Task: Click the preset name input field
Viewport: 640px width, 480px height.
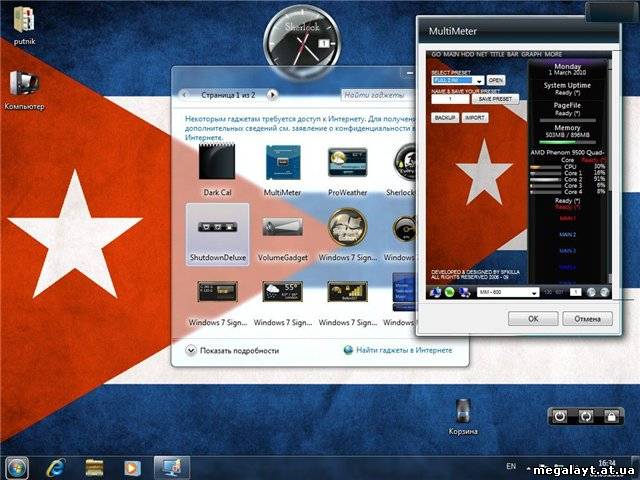Action: coord(450,99)
